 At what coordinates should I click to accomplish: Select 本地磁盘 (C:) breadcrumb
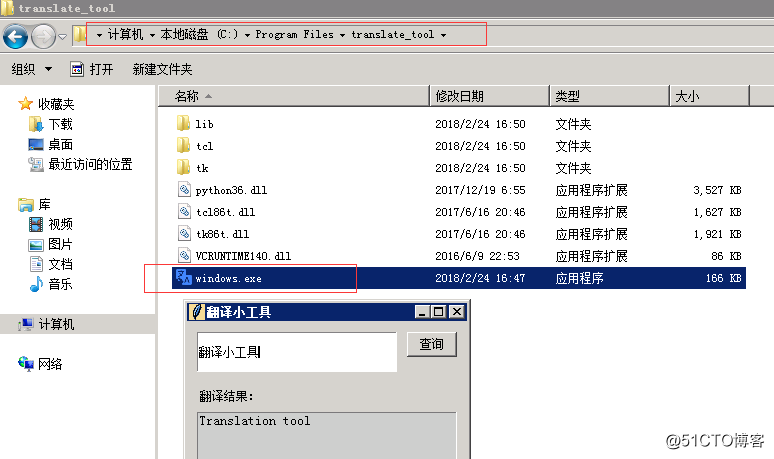coord(199,35)
